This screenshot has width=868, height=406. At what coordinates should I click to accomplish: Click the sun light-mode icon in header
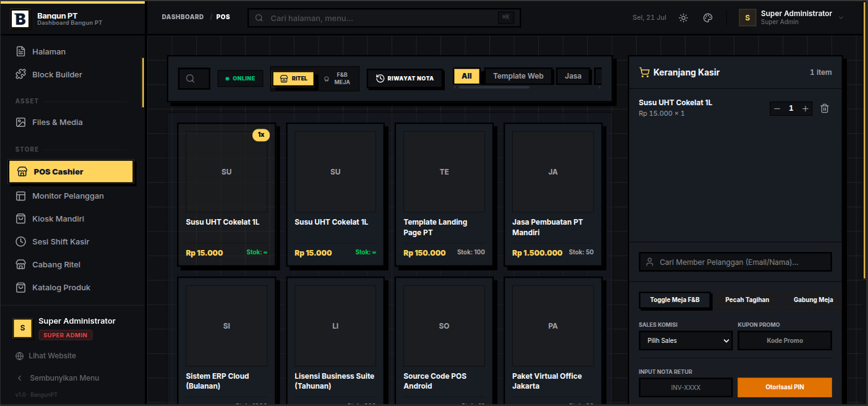click(x=683, y=18)
